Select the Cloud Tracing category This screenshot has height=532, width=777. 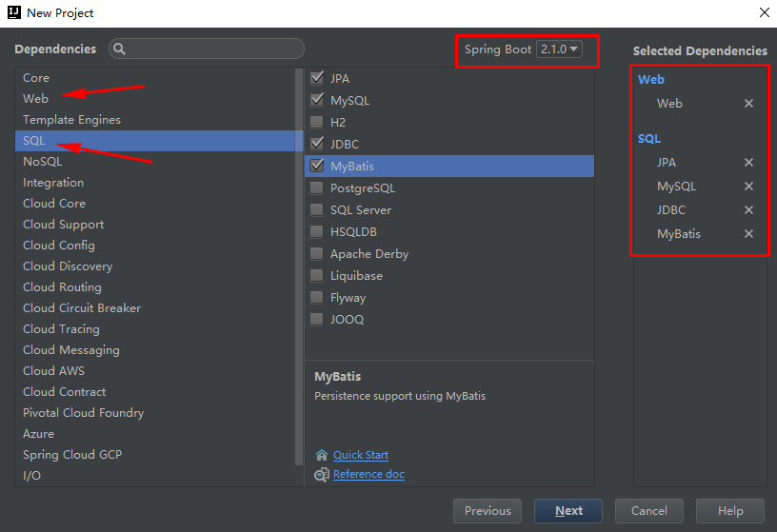tap(155, 329)
